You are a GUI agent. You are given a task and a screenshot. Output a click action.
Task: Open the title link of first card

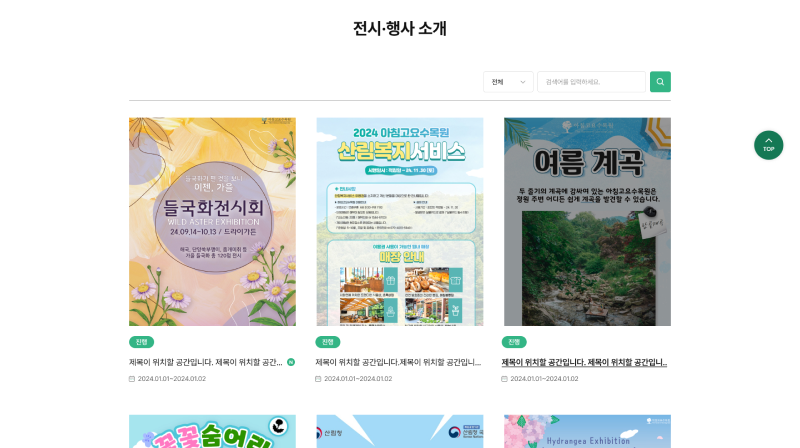(x=206, y=362)
